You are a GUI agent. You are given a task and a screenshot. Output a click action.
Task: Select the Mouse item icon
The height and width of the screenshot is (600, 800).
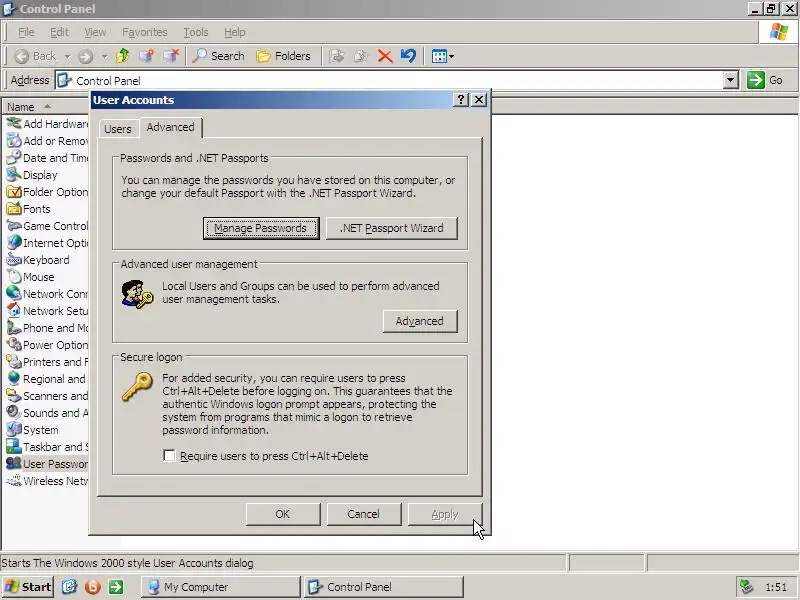[14, 277]
